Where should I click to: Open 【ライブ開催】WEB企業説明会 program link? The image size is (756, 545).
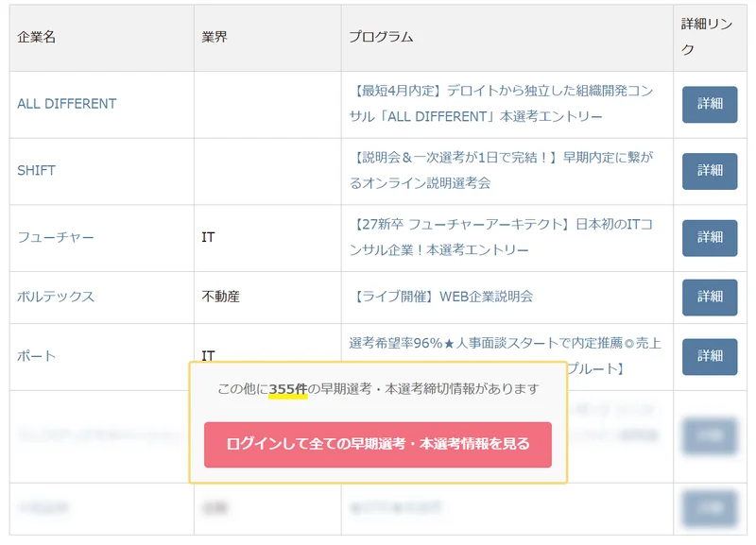click(441, 297)
